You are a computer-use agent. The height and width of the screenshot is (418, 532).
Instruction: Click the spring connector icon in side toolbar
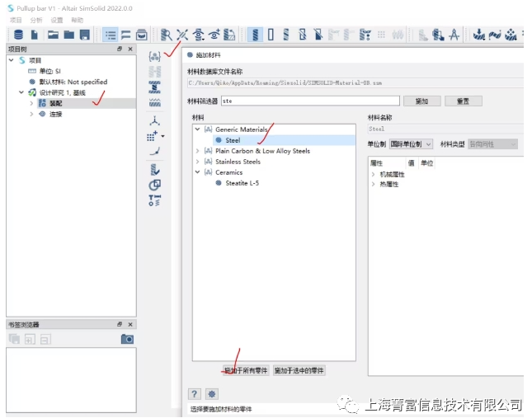coord(155,87)
